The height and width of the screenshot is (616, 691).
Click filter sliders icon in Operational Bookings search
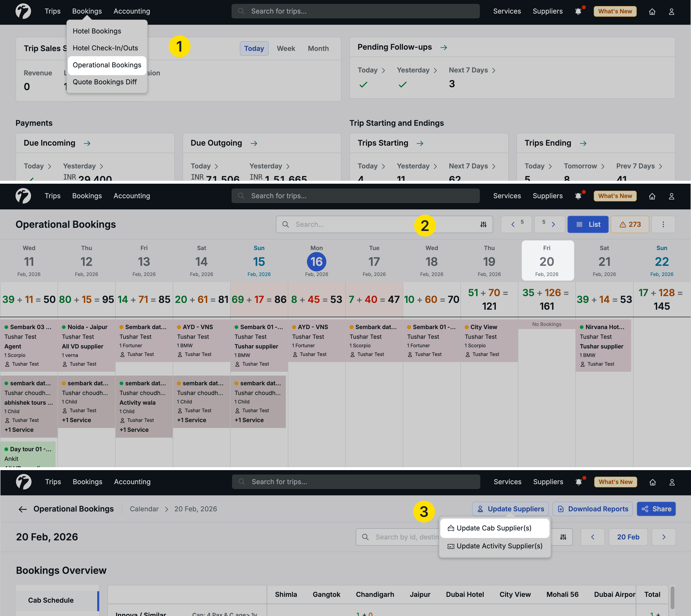point(483,224)
